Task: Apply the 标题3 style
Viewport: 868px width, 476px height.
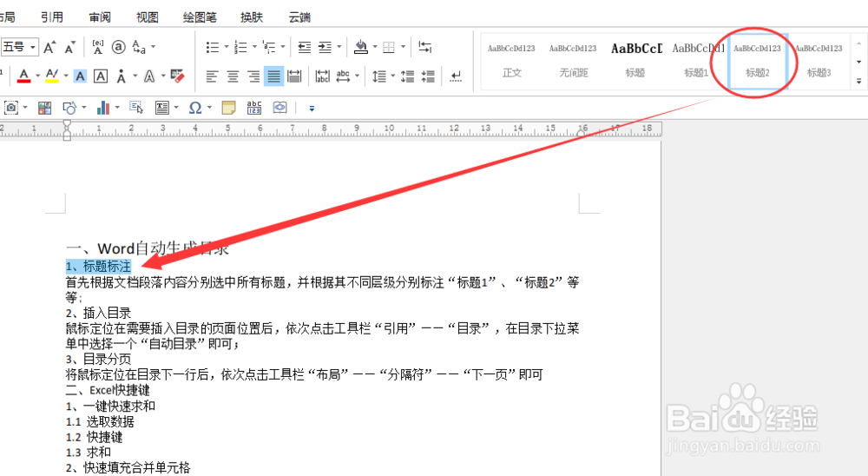Action: (819, 61)
